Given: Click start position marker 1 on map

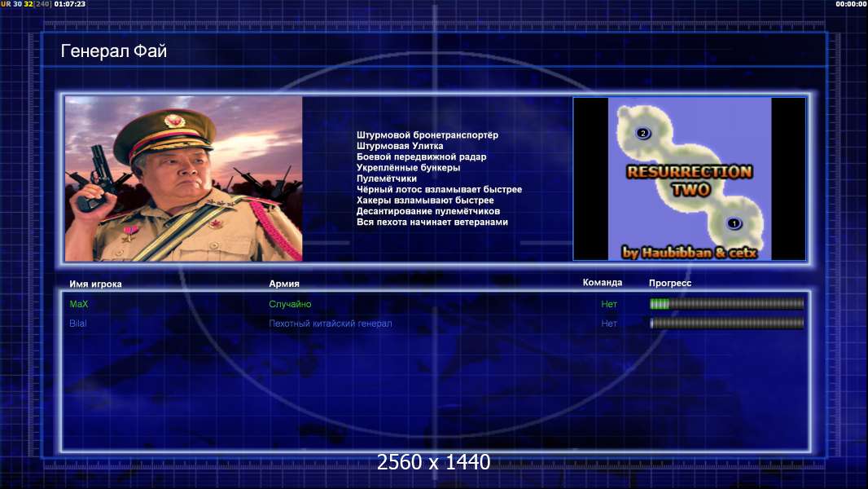Looking at the screenshot, I should [x=734, y=224].
